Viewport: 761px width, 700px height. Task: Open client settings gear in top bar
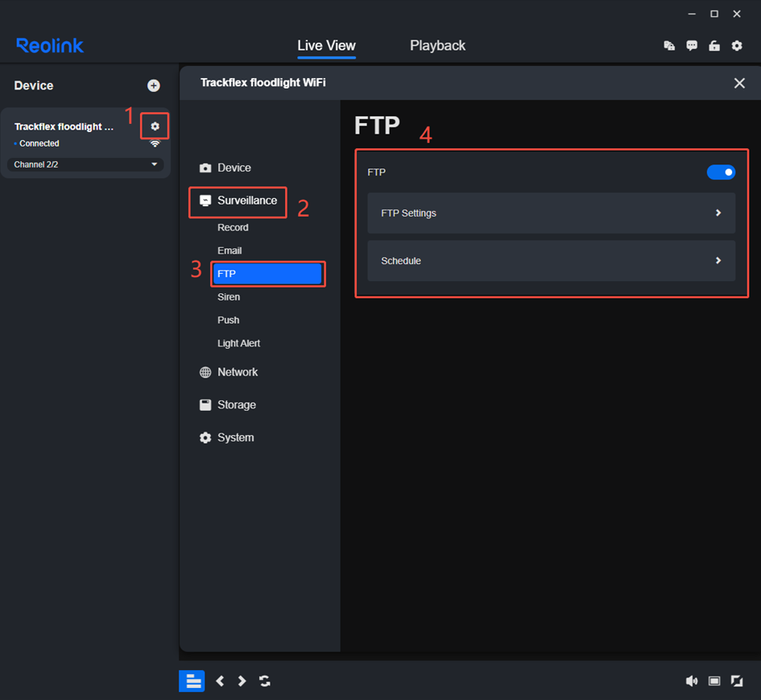tap(737, 46)
